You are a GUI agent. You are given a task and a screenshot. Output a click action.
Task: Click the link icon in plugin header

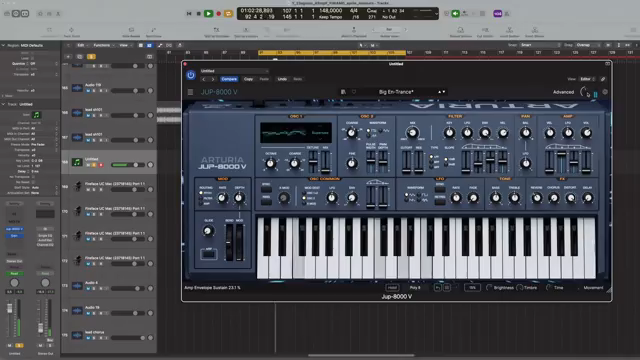coord(603,79)
